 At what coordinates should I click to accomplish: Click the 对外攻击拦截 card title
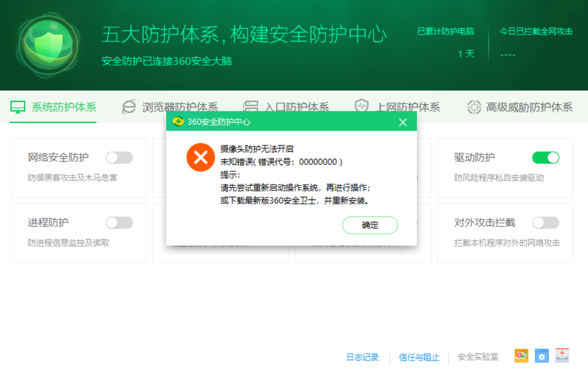485,222
